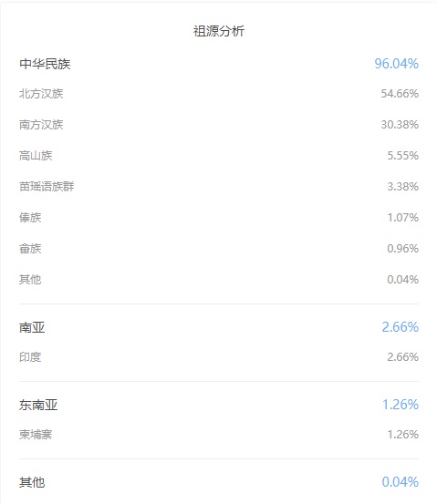Click the 3.38% value
Screen dimensions: 437x504
pos(402,187)
